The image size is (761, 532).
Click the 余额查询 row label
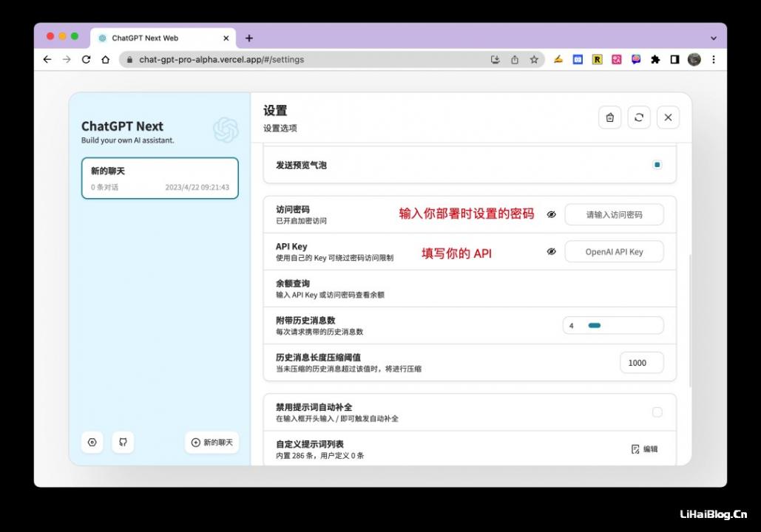(x=293, y=284)
